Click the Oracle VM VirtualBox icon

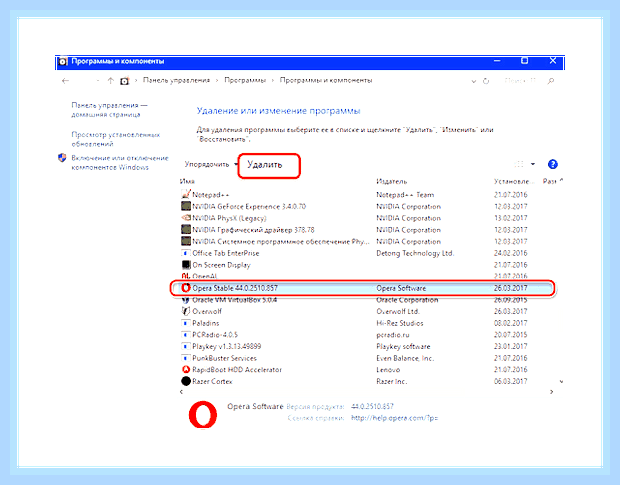[x=185, y=300]
